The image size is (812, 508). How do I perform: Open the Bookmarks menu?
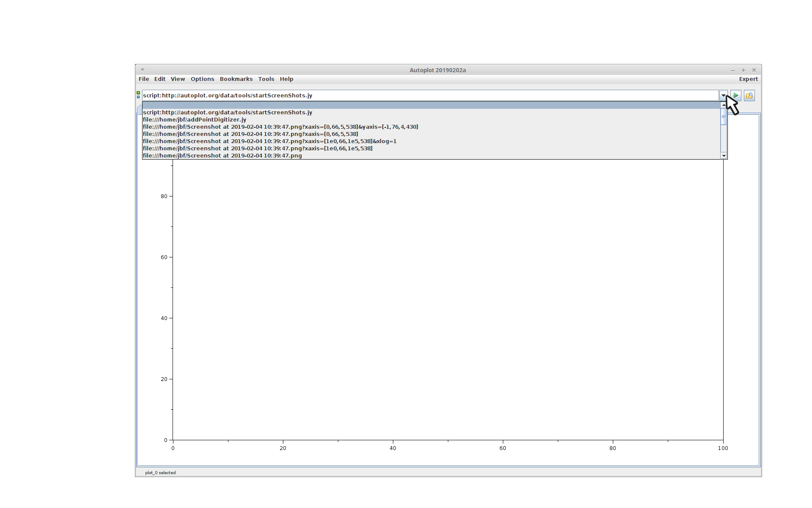coord(236,79)
